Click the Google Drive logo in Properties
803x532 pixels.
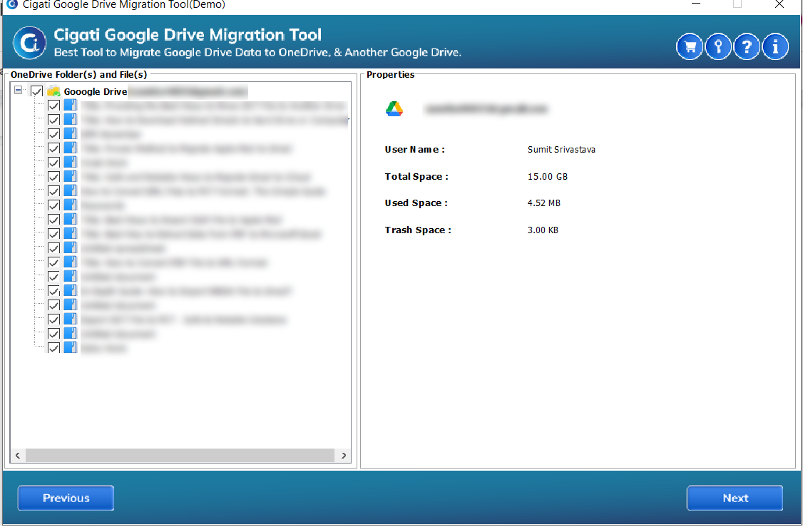pyautogui.click(x=394, y=108)
